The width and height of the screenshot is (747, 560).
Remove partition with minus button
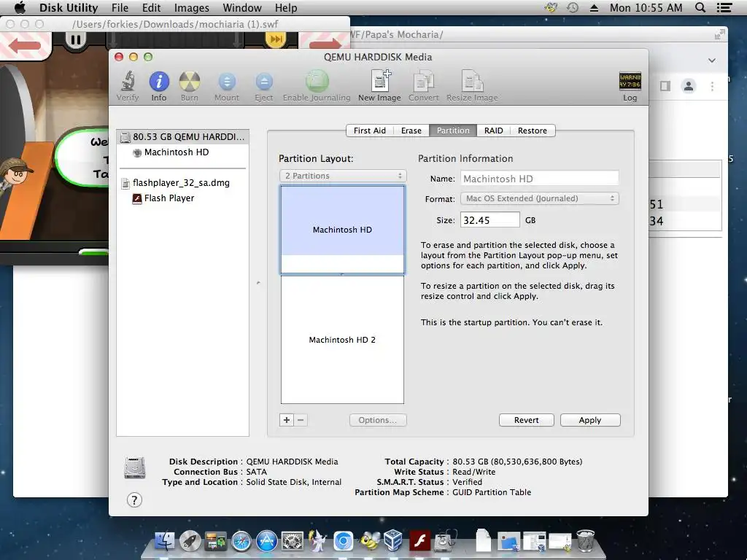pyautogui.click(x=301, y=420)
